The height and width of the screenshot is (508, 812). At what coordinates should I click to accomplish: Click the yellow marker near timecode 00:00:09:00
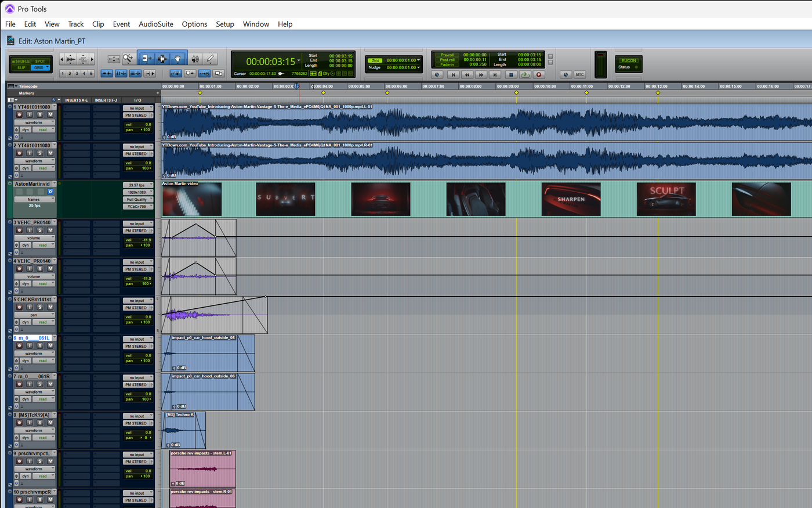516,93
